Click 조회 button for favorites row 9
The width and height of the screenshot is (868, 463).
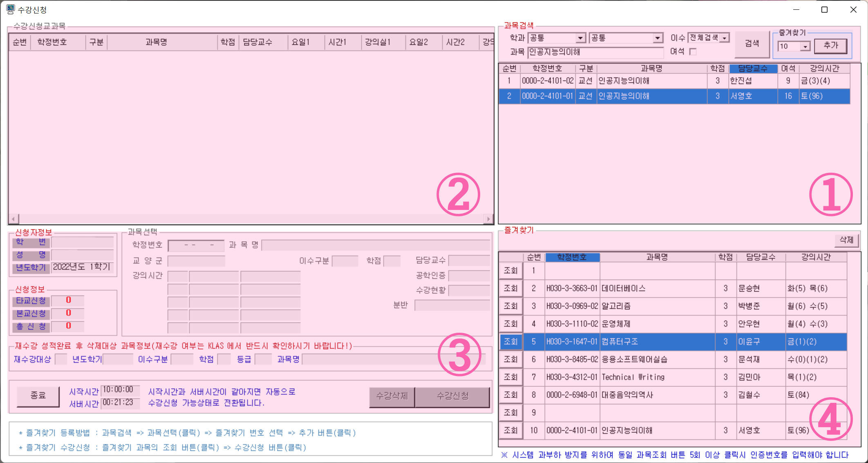pos(511,413)
